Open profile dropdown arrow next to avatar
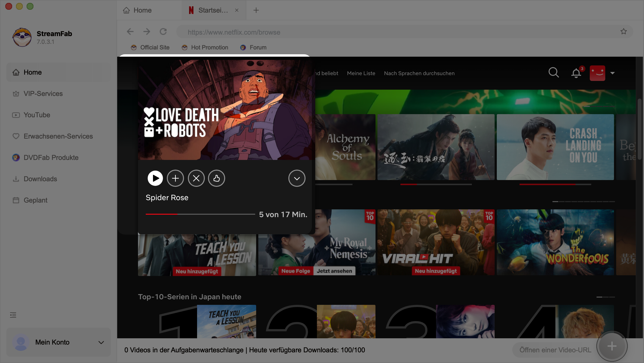This screenshot has width=644, height=363. pyautogui.click(x=612, y=73)
